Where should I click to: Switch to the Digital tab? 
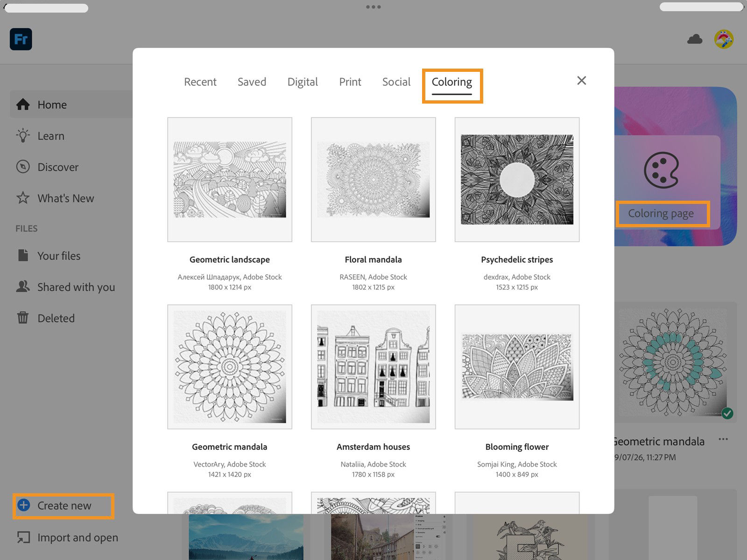[303, 82]
